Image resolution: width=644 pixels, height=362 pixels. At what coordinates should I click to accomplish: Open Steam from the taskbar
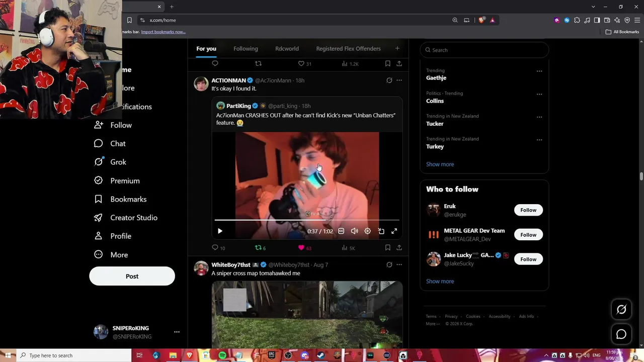[x=320, y=355]
